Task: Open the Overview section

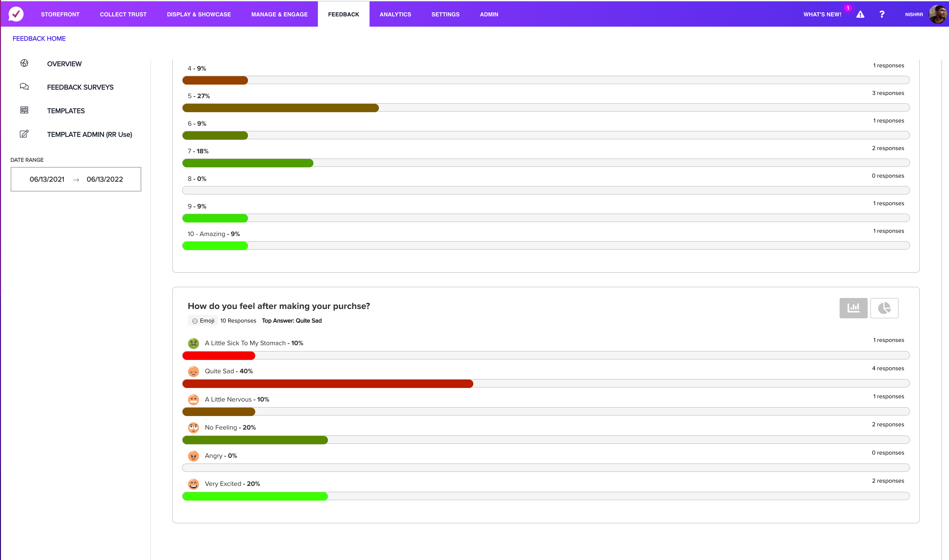Action: pyautogui.click(x=64, y=64)
